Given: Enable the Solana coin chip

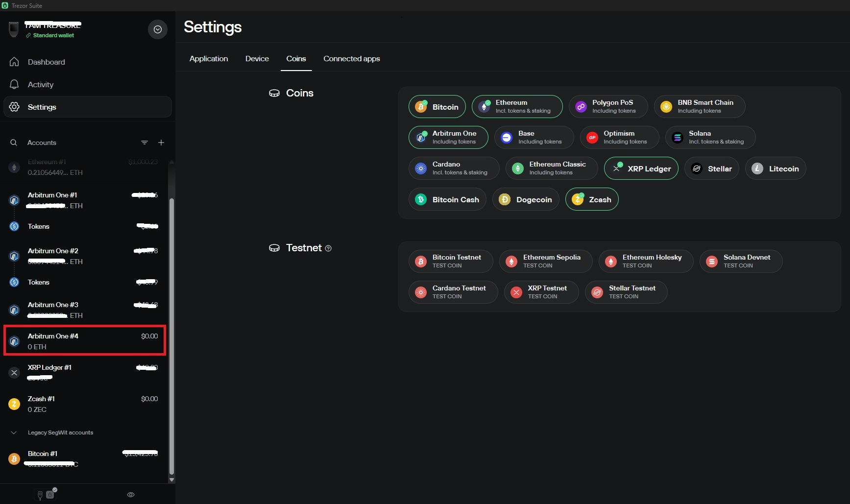Looking at the screenshot, I should [710, 138].
